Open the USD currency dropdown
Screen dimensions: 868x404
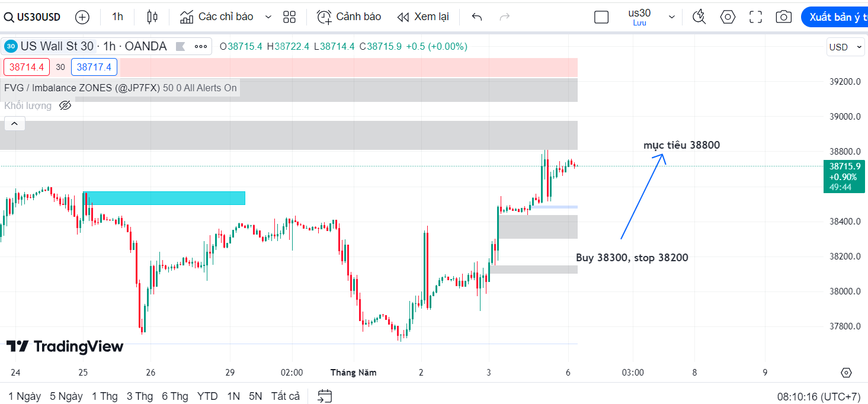[845, 47]
